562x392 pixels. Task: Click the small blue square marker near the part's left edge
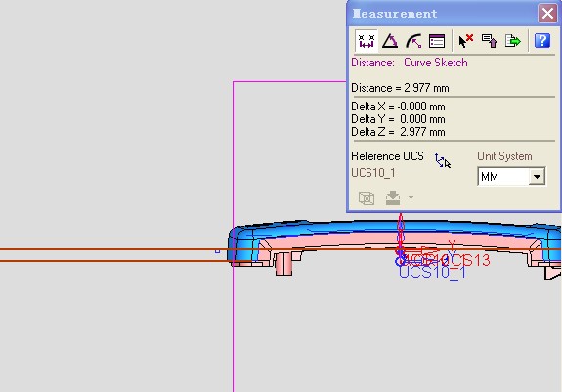pos(217,251)
